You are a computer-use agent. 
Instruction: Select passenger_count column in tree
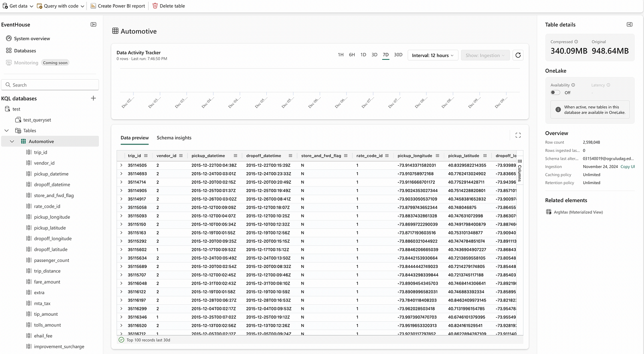coord(52,260)
